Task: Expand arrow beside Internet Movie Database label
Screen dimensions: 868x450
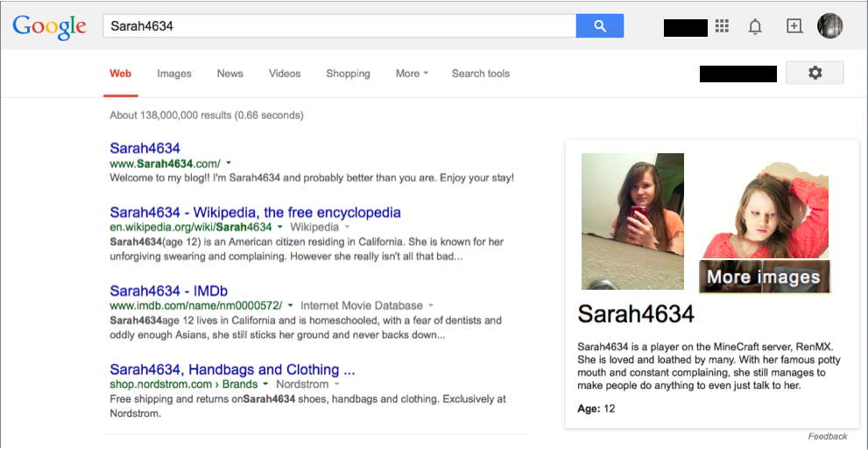Action: (431, 306)
